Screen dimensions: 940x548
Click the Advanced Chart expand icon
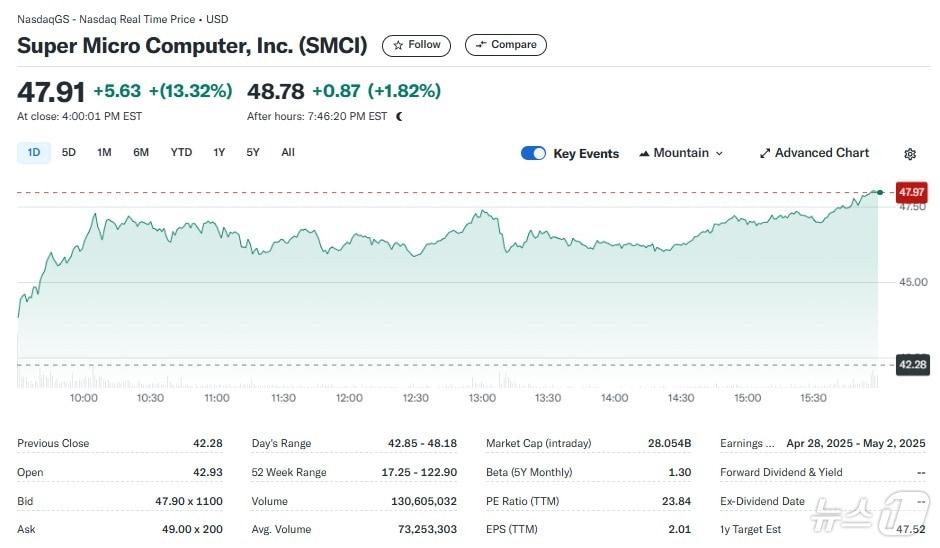point(765,154)
